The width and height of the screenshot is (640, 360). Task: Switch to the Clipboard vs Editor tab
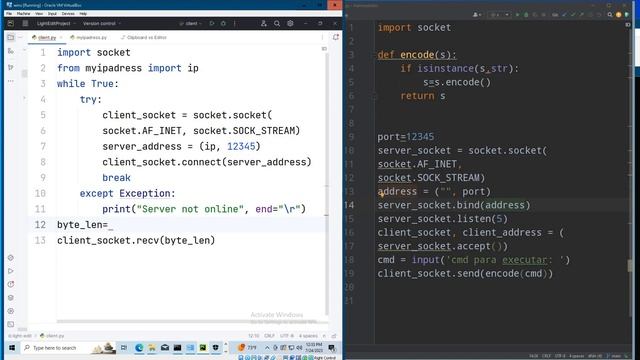(144, 37)
